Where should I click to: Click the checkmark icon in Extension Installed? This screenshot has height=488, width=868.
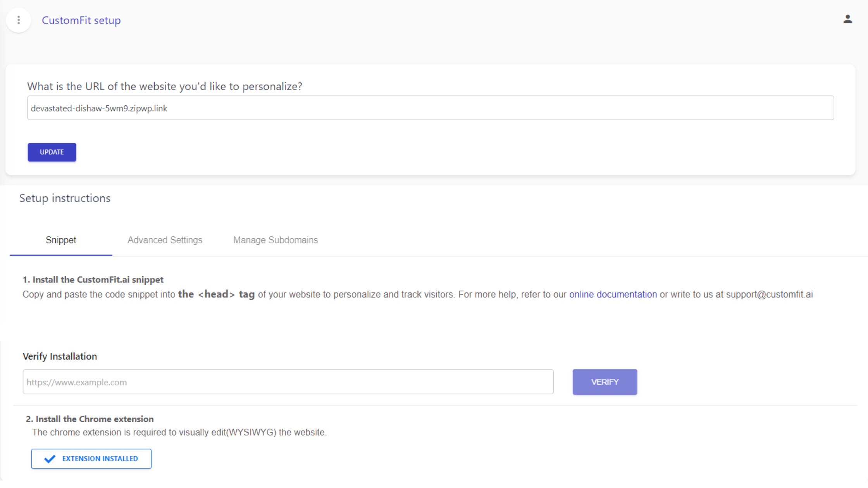tap(50, 459)
